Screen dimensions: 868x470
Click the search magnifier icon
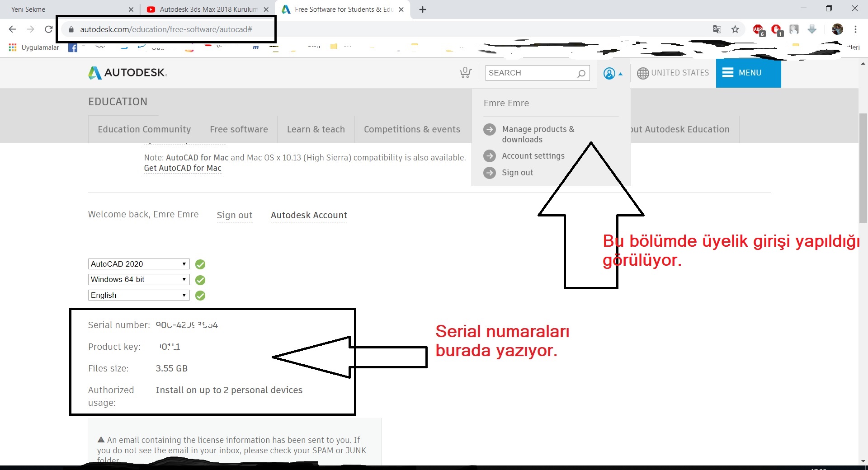tap(581, 73)
